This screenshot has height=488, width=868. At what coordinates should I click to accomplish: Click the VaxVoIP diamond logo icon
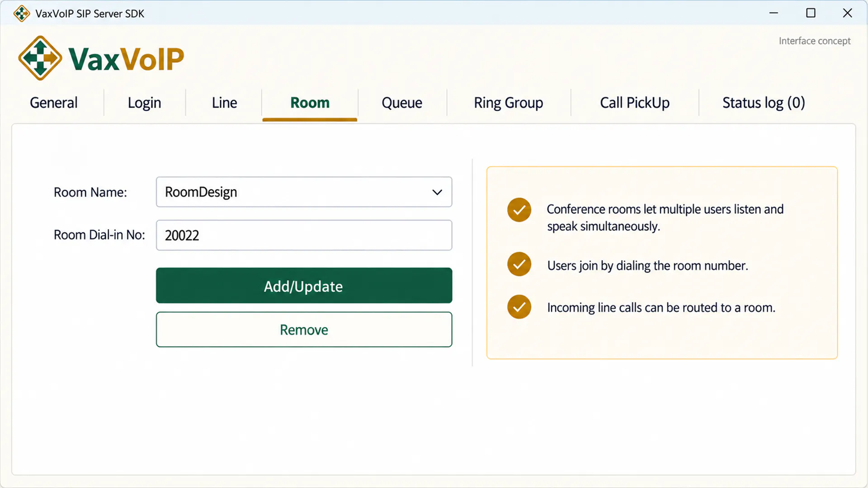pyautogui.click(x=40, y=58)
